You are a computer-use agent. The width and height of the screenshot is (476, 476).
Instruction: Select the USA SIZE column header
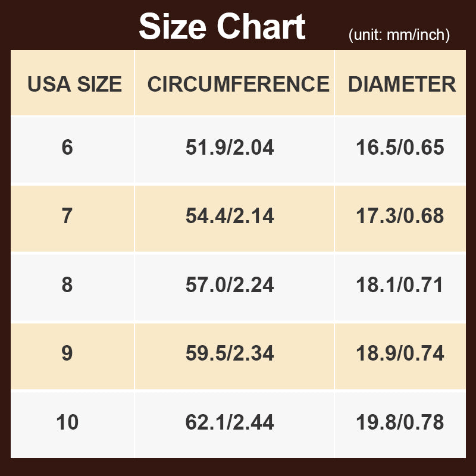pyautogui.click(x=74, y=84)
